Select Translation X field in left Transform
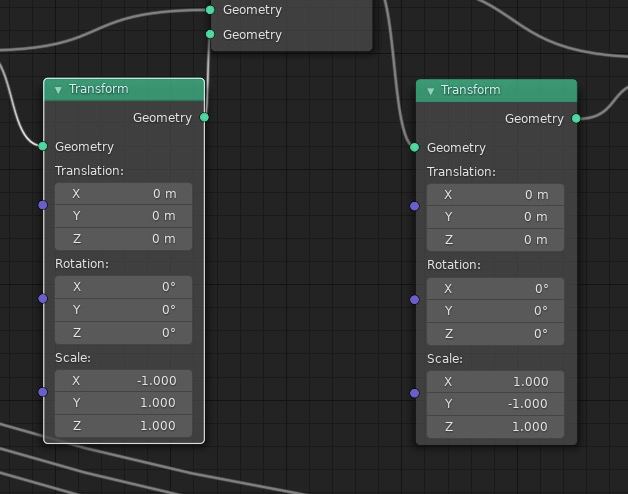This screenshot has width=628, height=494. [x=123, y=194]
